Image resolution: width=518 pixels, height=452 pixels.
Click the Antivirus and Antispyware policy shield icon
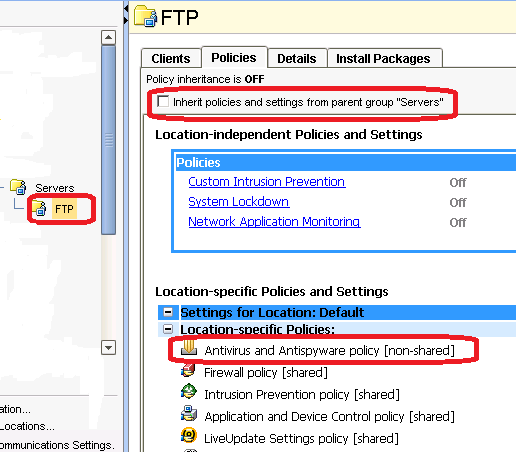point(189,348)
